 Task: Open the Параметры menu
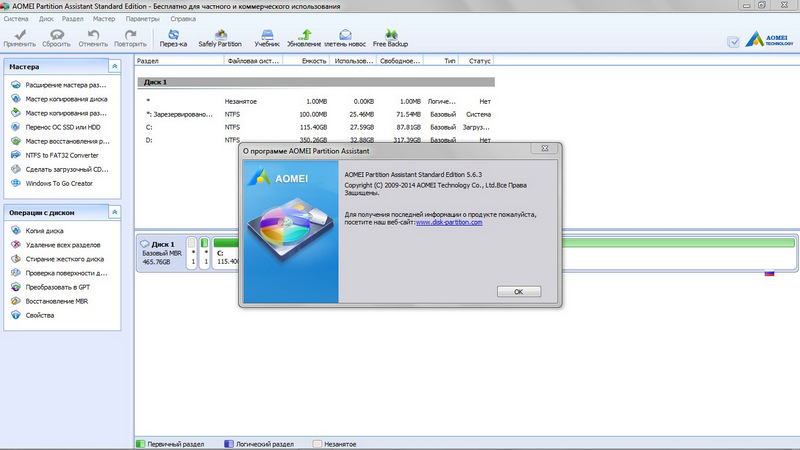142,19
